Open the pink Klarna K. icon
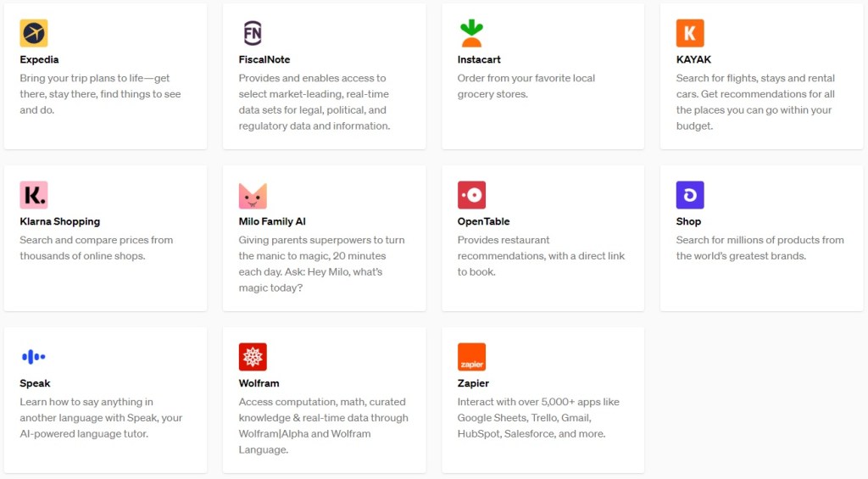 pos(34,195)
